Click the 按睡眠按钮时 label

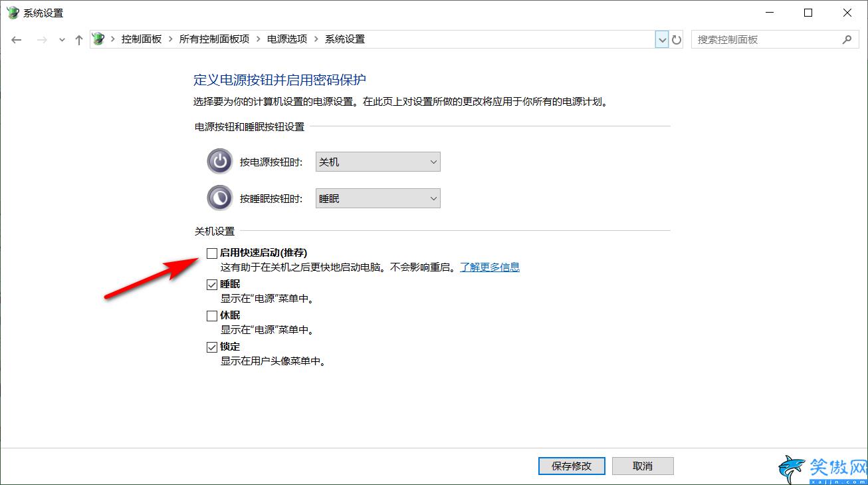[x=271, y=198]
